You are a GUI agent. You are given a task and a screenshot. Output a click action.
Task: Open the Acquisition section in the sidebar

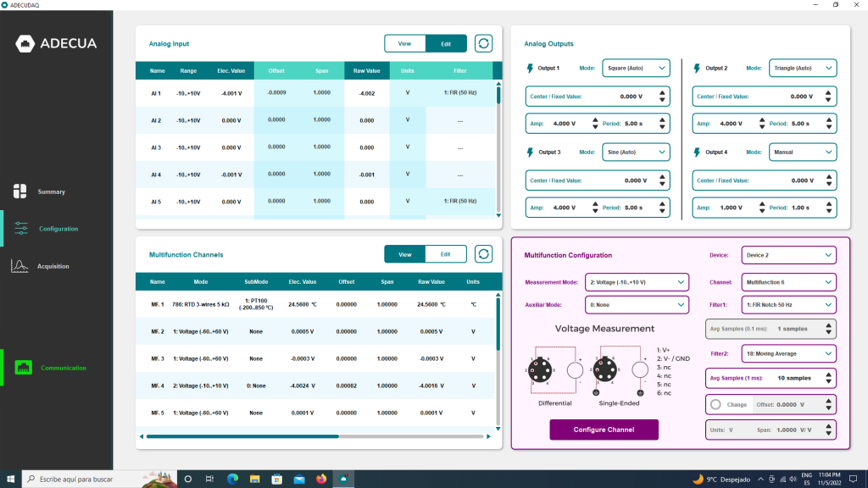[x=53, y=266]
